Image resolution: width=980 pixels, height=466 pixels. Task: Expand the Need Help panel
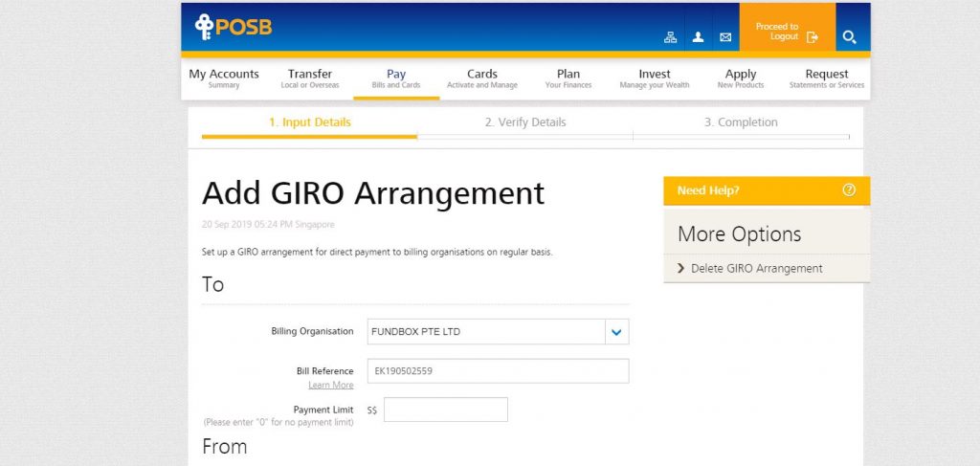point(767,190)
